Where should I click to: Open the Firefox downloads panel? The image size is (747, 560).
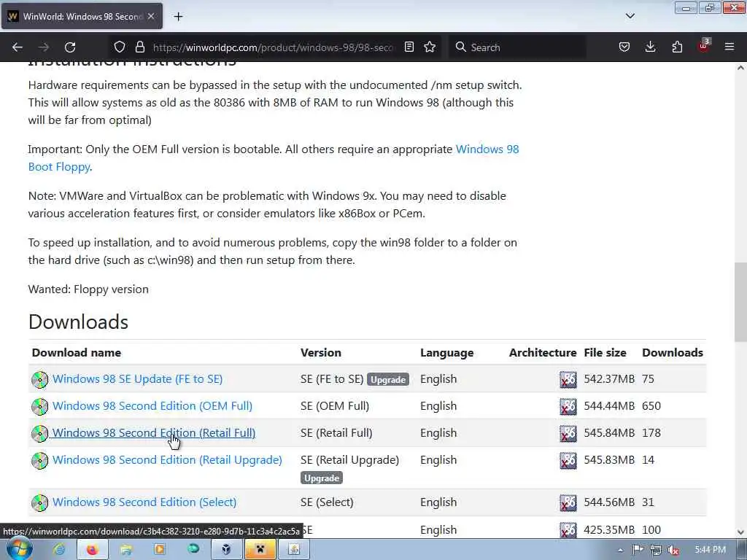tap(650, 47)
